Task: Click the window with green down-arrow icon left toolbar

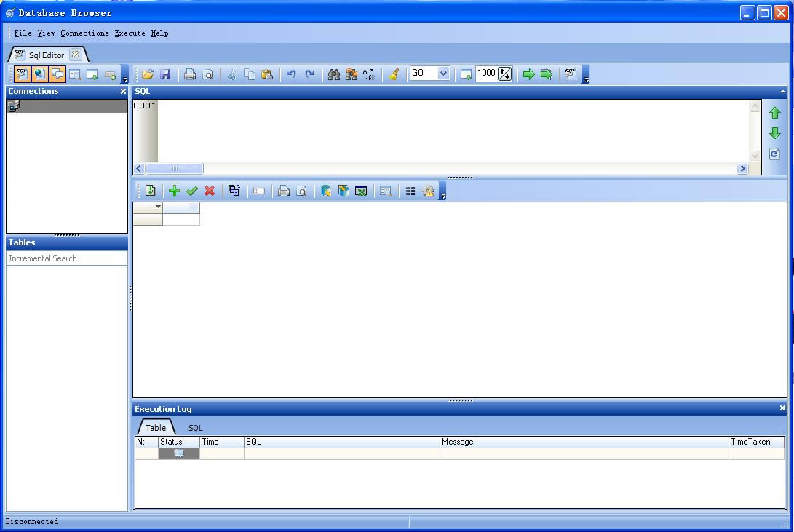Action: click(92, 74)
